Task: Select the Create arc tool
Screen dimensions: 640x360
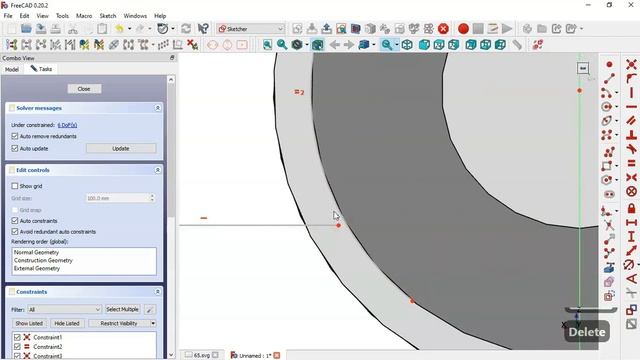Action: pos(607,93)
